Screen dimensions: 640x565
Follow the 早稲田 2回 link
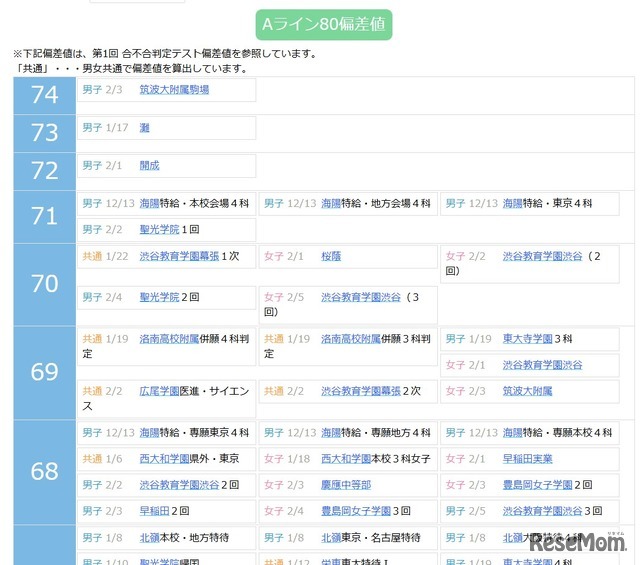pyautogui.click(x=154, y=511)
